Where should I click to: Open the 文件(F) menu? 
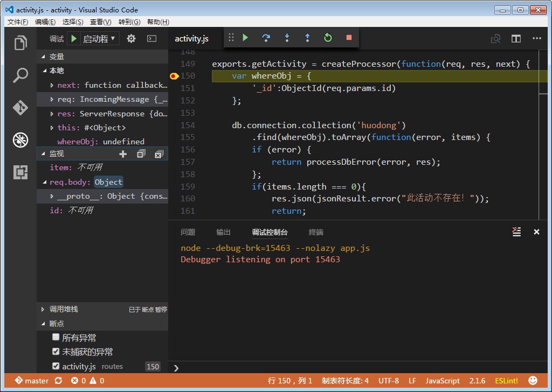18,22
